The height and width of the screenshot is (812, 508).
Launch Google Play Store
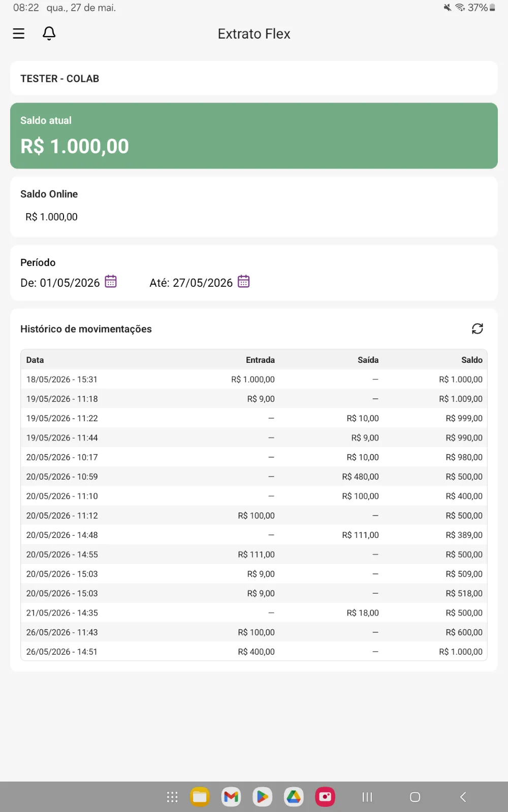262,797
